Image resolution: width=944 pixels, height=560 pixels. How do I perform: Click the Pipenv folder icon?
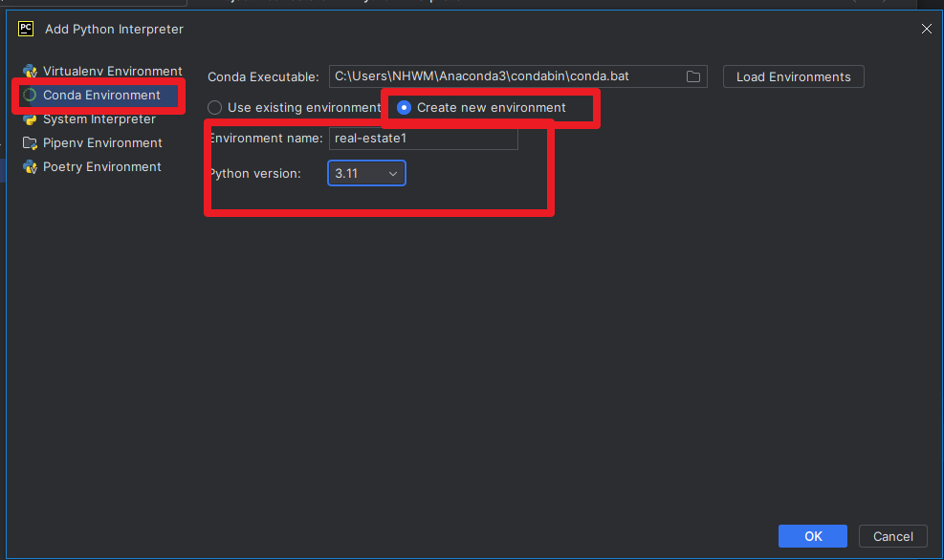click(30, 143)
